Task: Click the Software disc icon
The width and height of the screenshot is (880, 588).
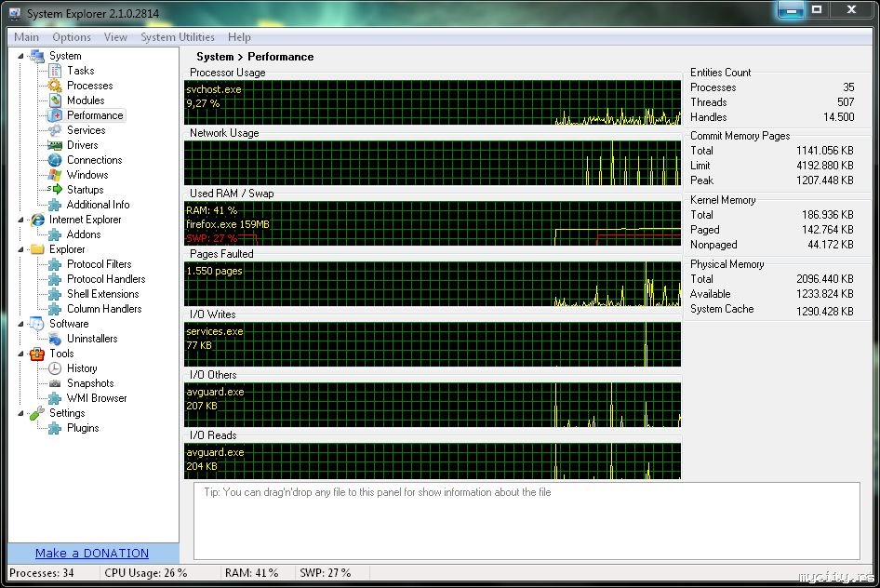Action: pyautogui.click(x=37, y=324)
